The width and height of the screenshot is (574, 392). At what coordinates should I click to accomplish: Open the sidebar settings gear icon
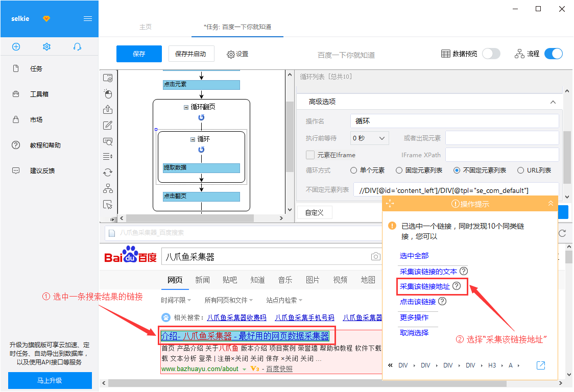[46, 47]
